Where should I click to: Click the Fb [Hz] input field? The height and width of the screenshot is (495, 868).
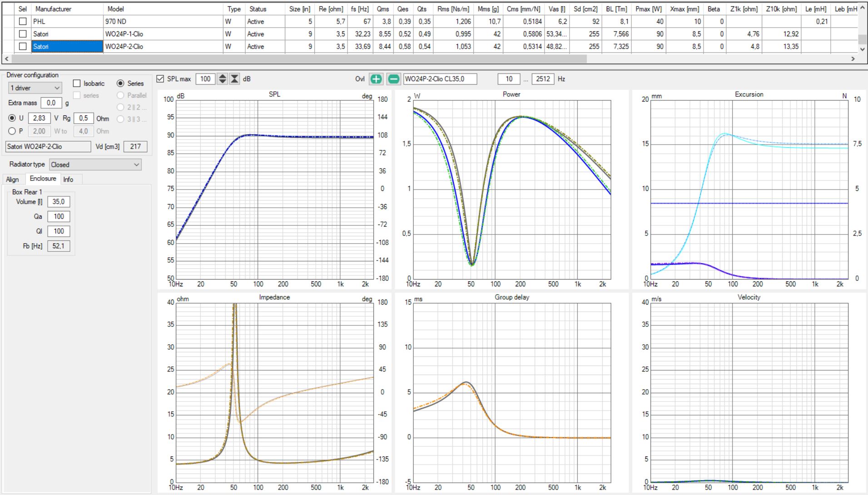coord(59,246)
